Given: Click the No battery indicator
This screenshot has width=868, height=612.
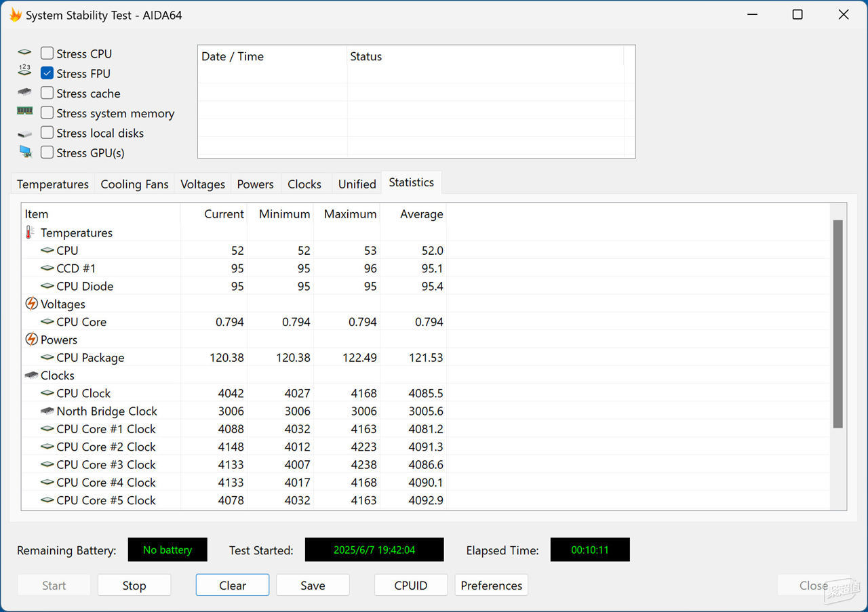Looking at the screenshot, I should coord(167,550).
